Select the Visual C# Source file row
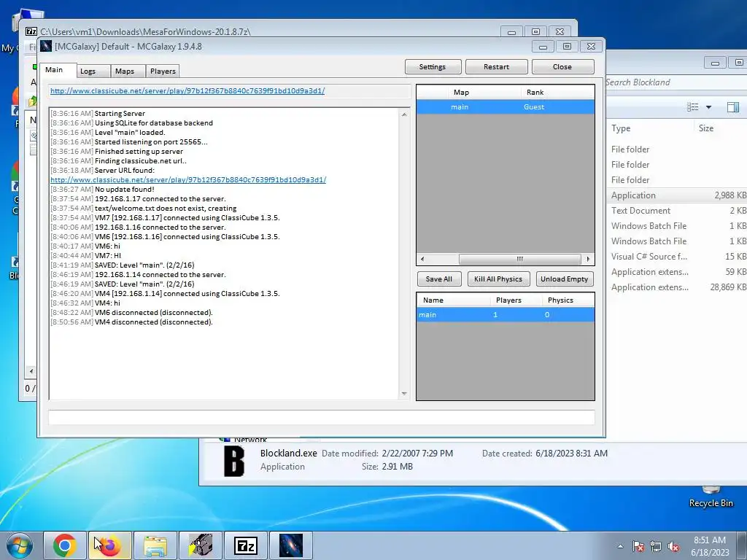The width and height of the screenshot is (747, 560). [676, 256]
